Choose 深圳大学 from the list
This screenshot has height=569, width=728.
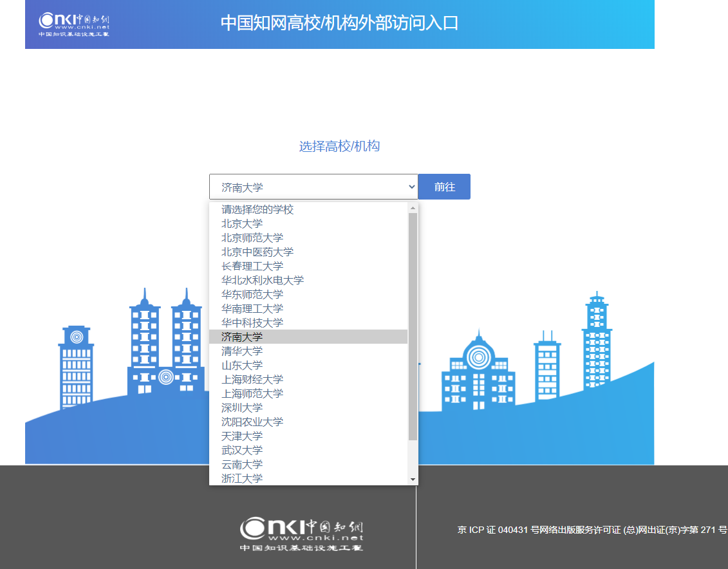point(242,407)
